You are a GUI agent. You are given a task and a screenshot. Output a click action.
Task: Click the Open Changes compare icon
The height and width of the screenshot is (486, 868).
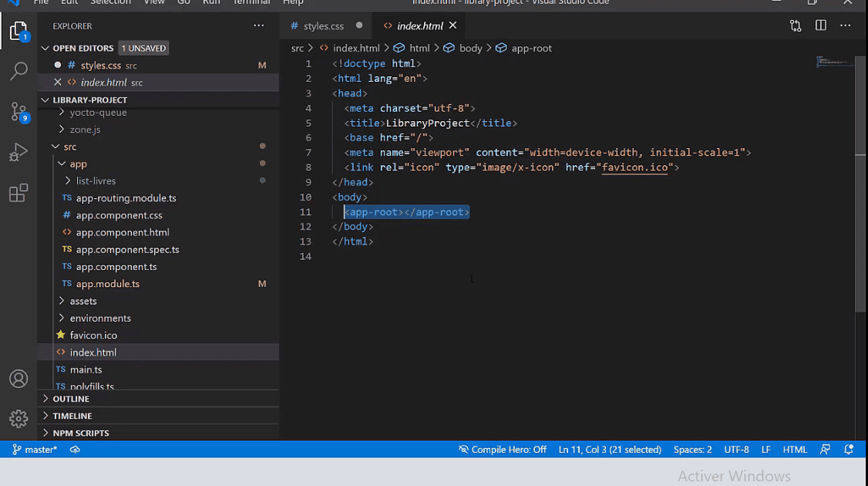[796, 25]
